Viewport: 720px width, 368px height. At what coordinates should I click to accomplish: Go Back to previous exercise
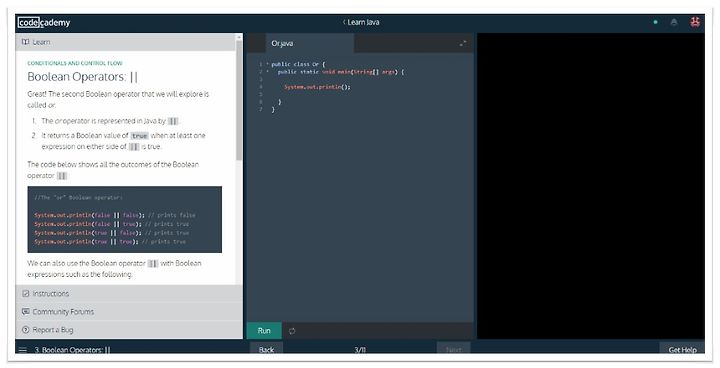266,349
